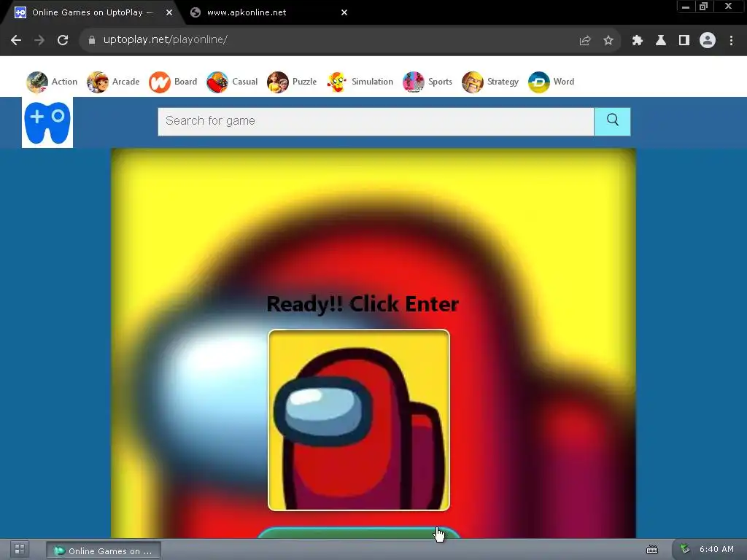This screenshot has width=747, height=560.
Task: Click the Puzzle category label
Action: point(304,82)
